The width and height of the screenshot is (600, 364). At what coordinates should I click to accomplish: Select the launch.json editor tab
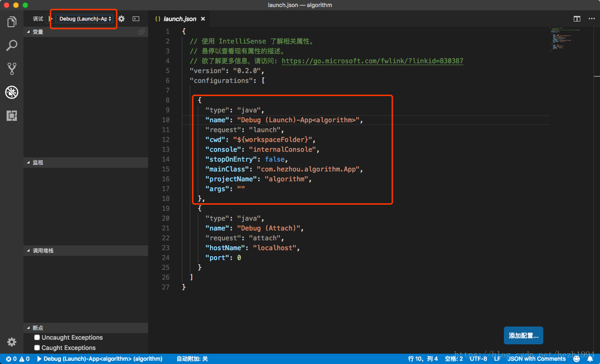point(180,19)
